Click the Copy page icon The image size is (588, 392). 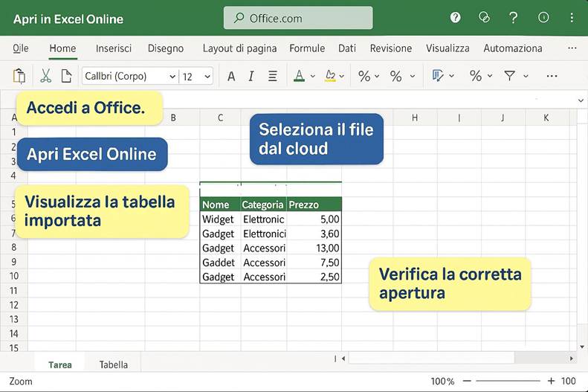click(66, 76)
